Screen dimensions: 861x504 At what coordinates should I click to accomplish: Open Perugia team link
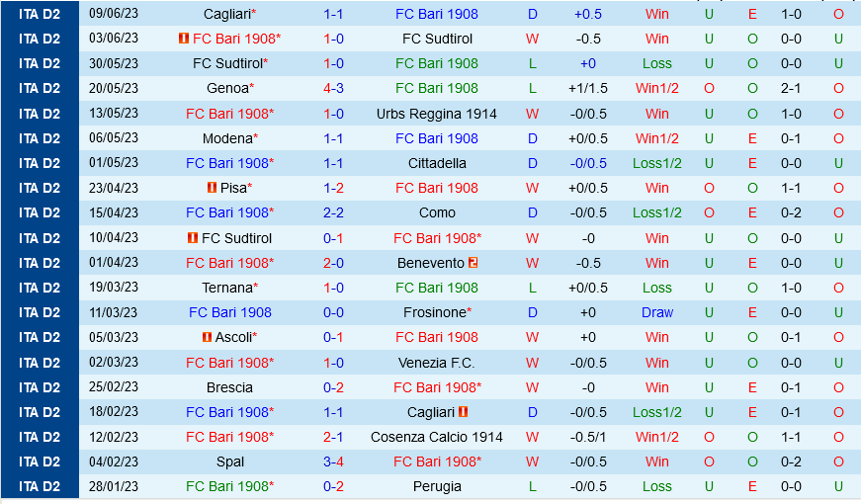(x=437, y=486)
